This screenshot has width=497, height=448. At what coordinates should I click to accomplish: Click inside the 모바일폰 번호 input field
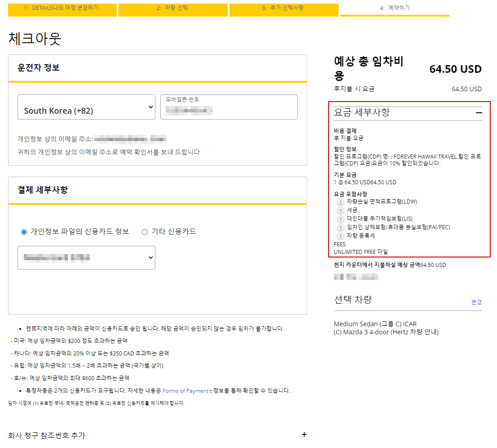tap(229, 109)
